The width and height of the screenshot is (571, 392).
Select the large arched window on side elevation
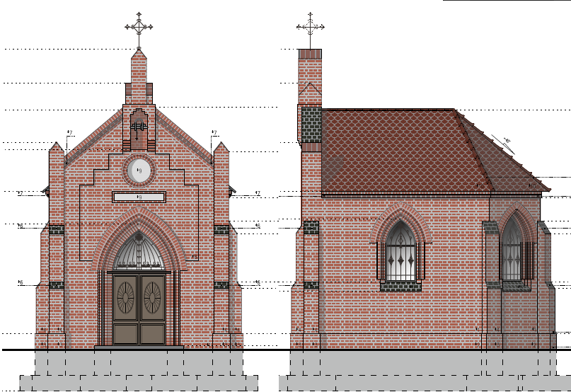coord(401,253)
